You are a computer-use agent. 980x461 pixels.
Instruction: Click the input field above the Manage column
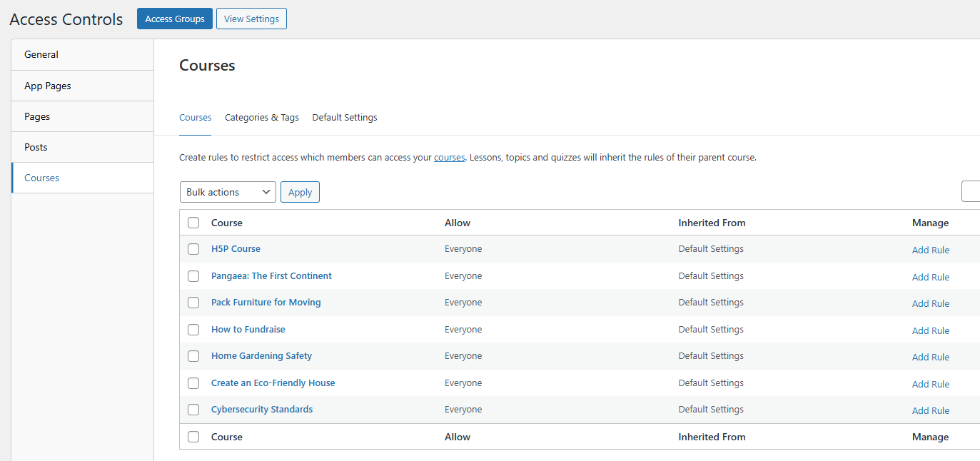coord(975,191)
